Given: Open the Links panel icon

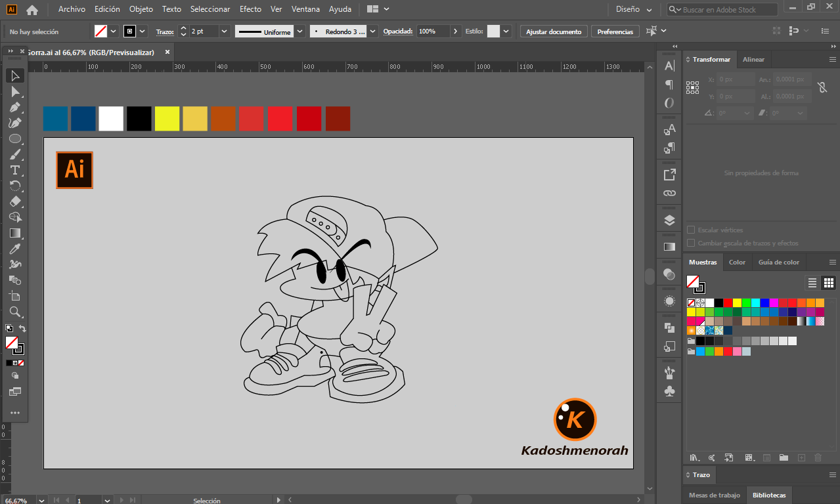Looking at the screenshot, I should point(669,193).
